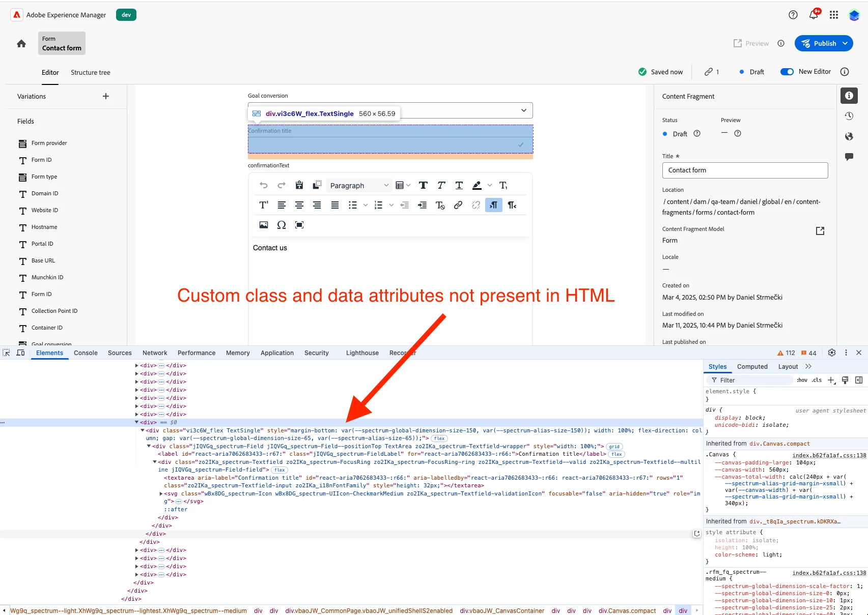Viewport: 868px width, 615px height.
Task: Open the Paragraph format dropdown
Action: click(359, 185)
